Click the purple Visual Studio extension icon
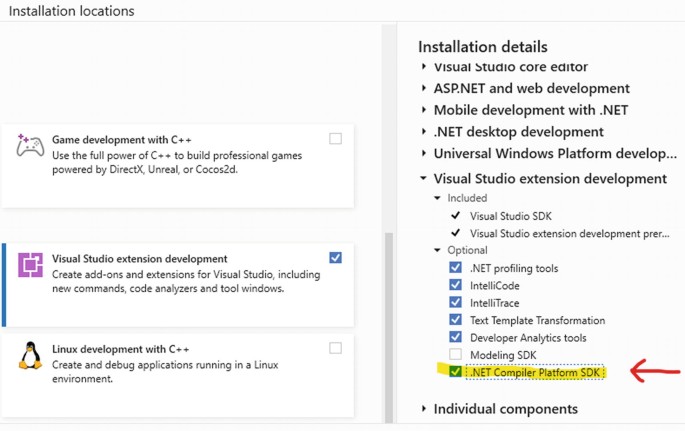The height and width of the screenshot is (431, 685). click(x=30, y=265)
